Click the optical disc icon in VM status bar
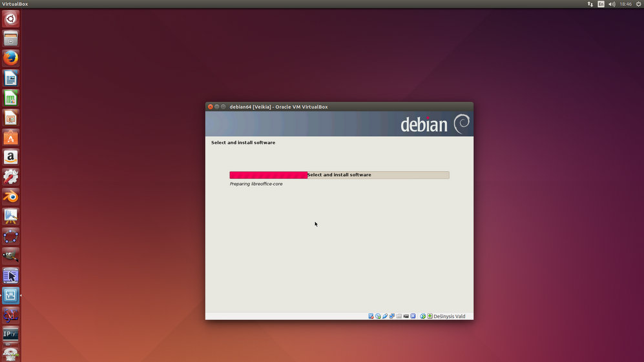The width and height of the screenshot is (644, 362). 378,316
